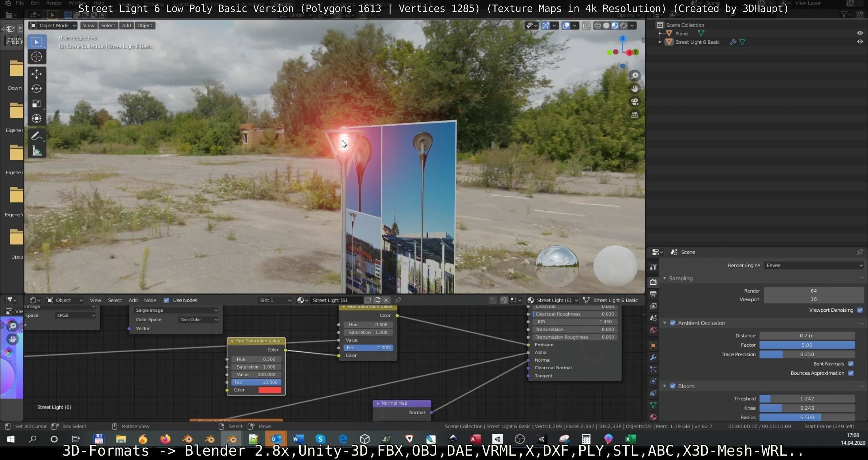Hide the Plane object in outliner
This screenshot has height=460, width=868.
pyautogui.click(x=860, y=33)
